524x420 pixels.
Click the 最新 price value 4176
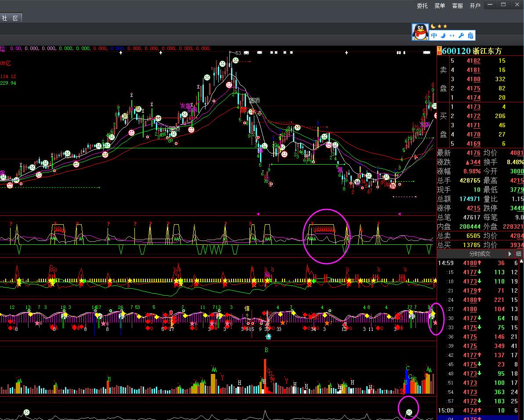[x=473, y=153]
